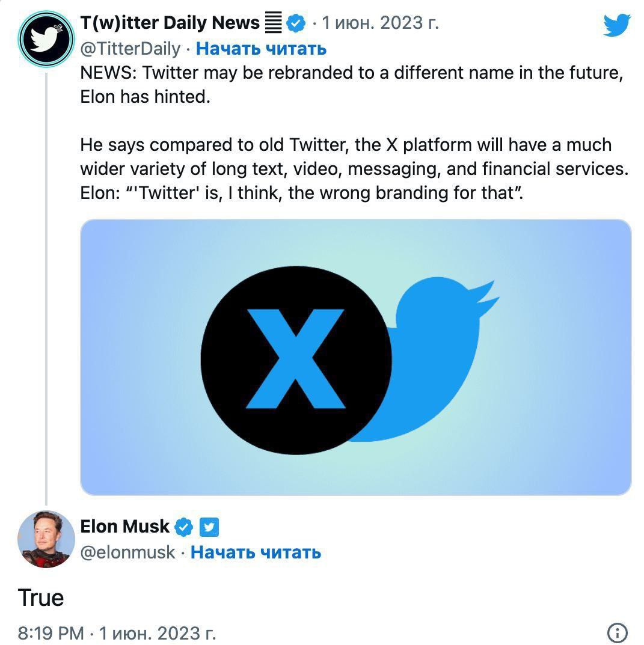The image size is (644, 645).
Task: Click the square Twitter affiliation badge by Elon Musk
Action: tap(209, 527)
